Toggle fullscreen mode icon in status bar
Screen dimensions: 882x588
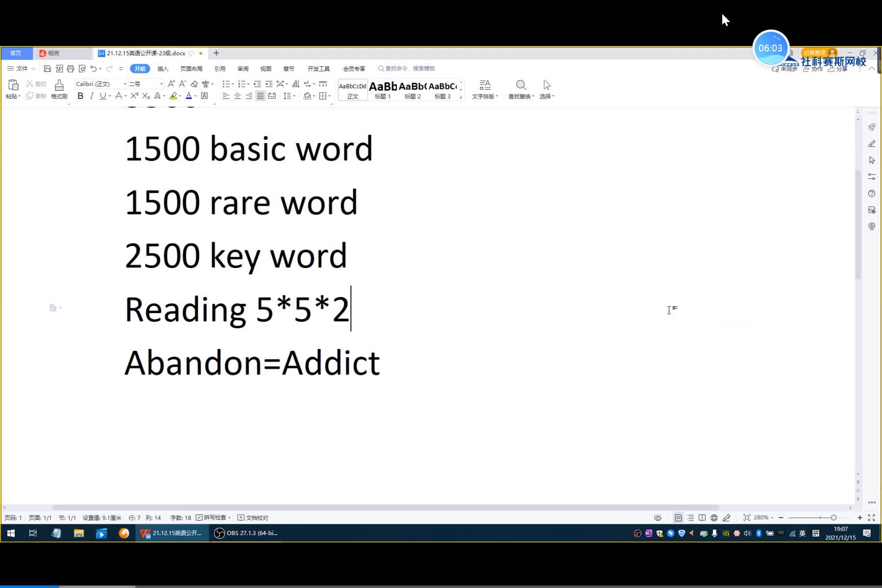(x=871, y=517)
